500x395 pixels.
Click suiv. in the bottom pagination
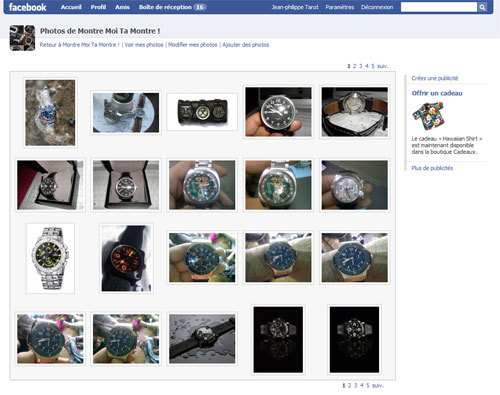click(378, 385)
